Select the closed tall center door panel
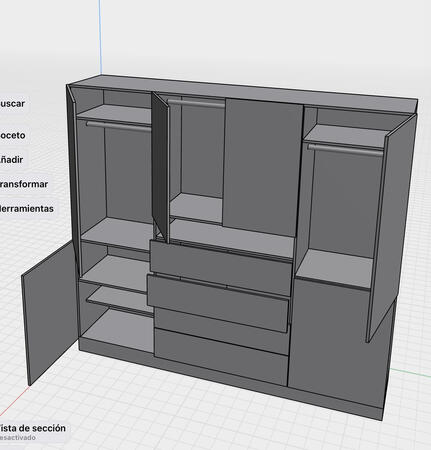The width and height of the screenshot is (431, 450). [262, 167]
